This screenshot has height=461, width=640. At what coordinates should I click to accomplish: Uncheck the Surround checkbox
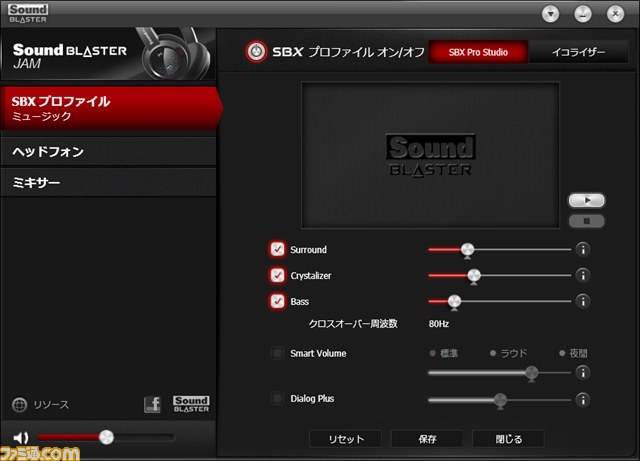tap(277, 250)
